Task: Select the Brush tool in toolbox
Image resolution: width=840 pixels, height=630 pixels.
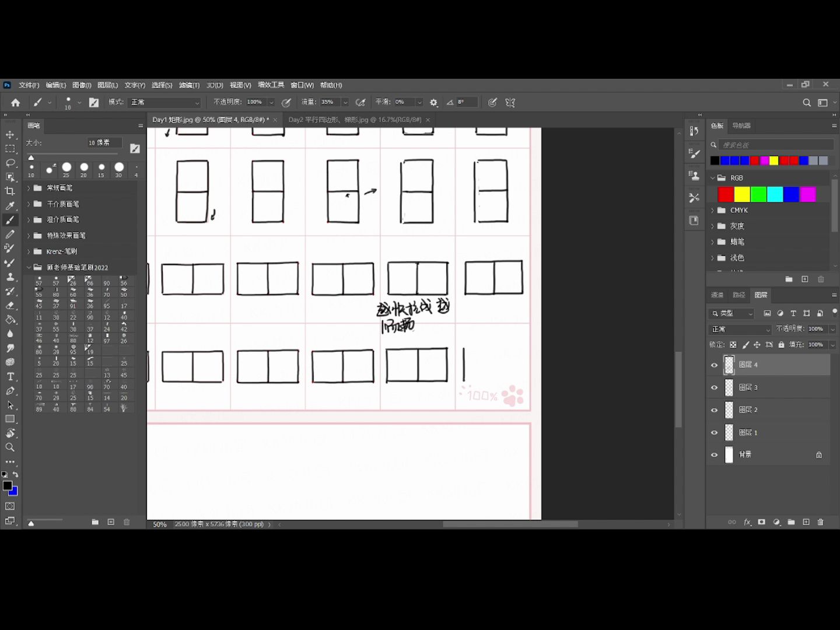Action: pos(10,220)
